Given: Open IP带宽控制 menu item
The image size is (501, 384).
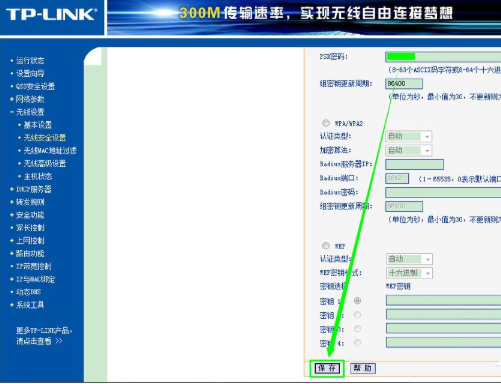Looking at the screenshot, I should point(34,266).
